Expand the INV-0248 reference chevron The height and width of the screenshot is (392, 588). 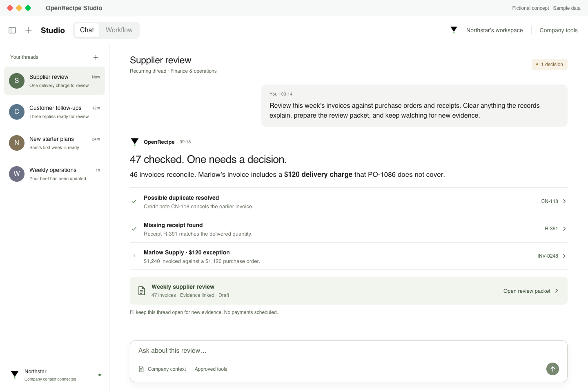coord(564,256)
